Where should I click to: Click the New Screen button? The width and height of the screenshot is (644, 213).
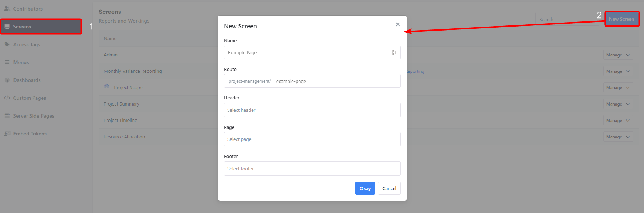point(621,19)
